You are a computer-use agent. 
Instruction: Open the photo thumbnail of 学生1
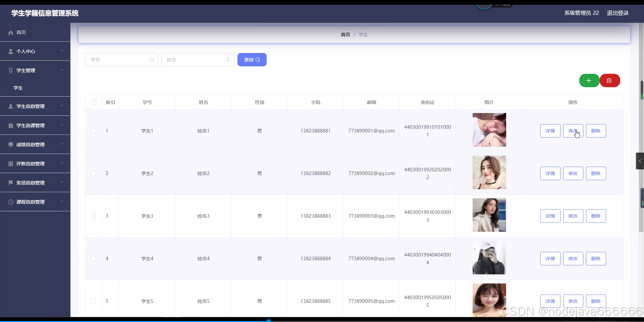(489, 130)
